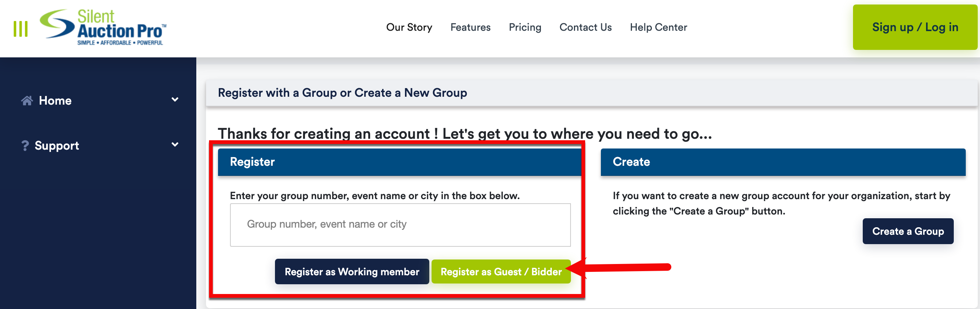
Task: Click Register as Guest / Bidder button
Action: (x=500, y=271)
